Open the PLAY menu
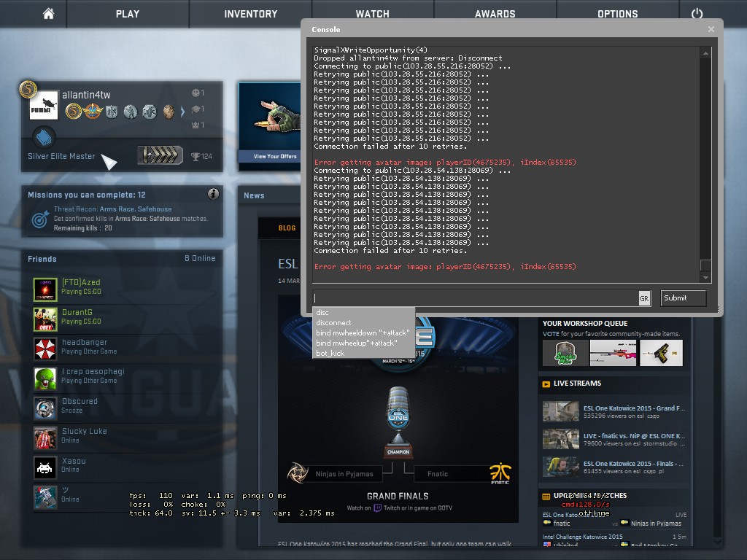This screenshot has height=560, width=747. [128, 14]
